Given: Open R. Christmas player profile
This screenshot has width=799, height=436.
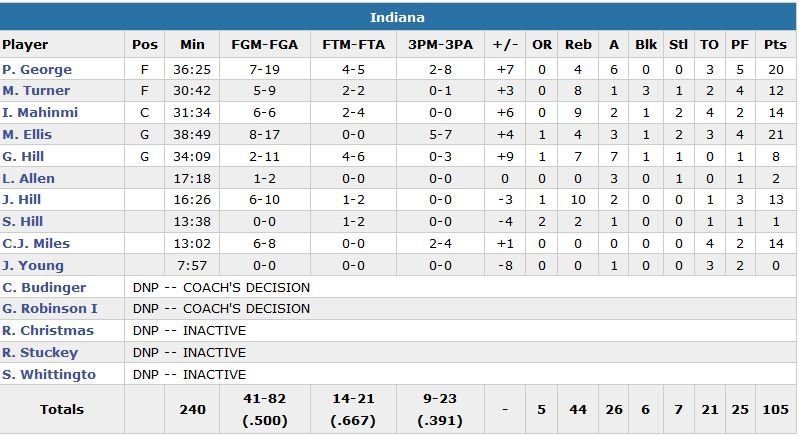Looking at the screenshot, I should pos(47,331).
